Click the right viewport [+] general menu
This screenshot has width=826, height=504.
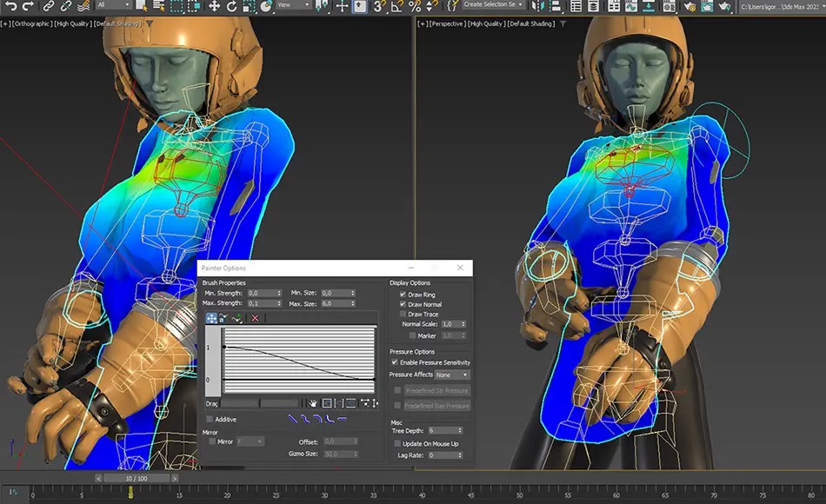pyautogui.click(x=422, y=23)
